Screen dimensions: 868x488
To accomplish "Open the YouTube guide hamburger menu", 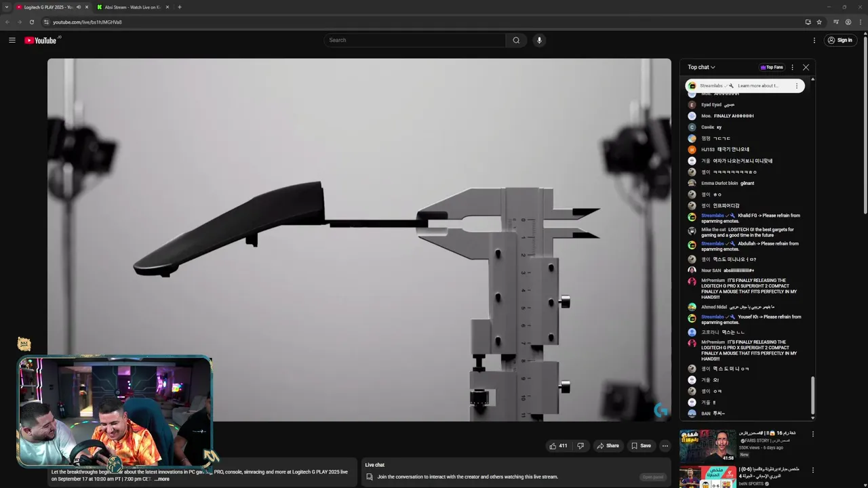I will coord(12,40).
